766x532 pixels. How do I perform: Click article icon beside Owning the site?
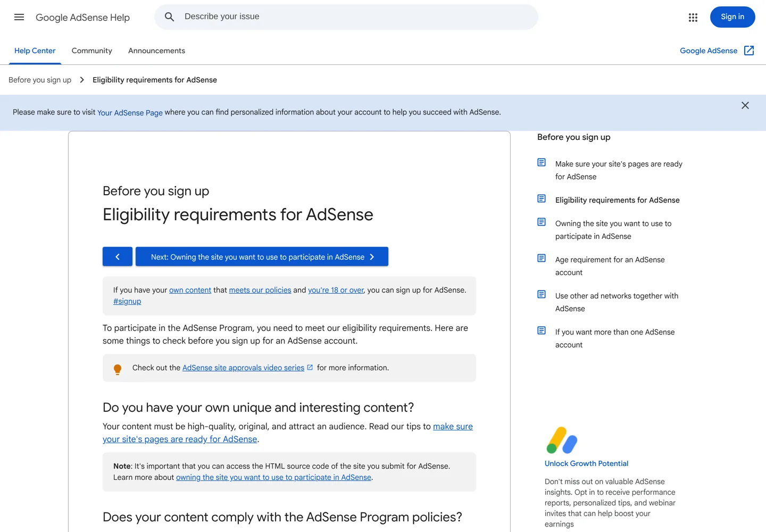coord(542,222)
